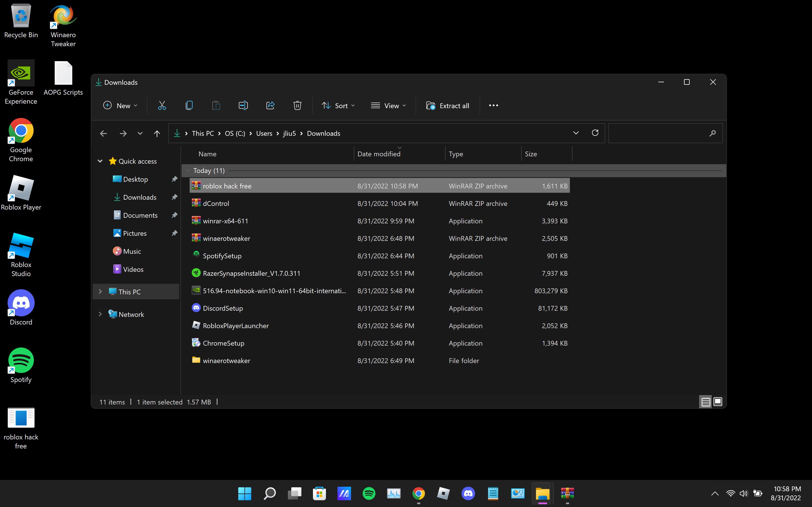The width and height of the screenshot is (812, 507).
Task: Click the search box in Downloads
Action: [x=658, y=134]
